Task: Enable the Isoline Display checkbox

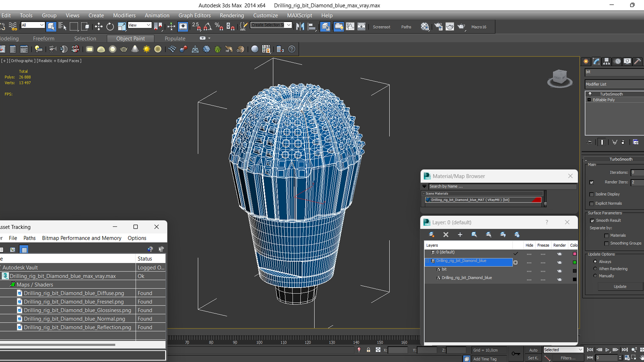Action: [592, 194]
